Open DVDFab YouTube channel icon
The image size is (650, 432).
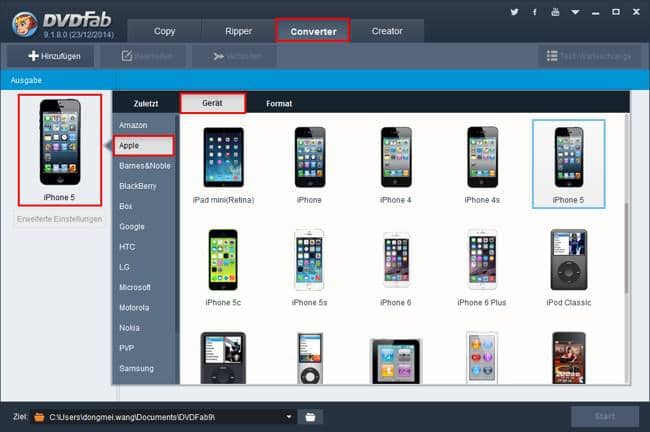click(555, 12)
